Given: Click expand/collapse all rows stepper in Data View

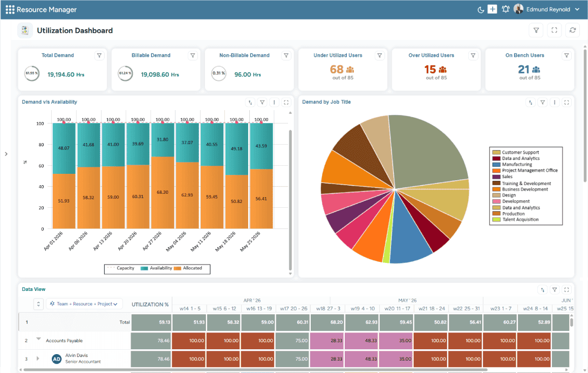Looking at the screenshot, I should [38, 304].
